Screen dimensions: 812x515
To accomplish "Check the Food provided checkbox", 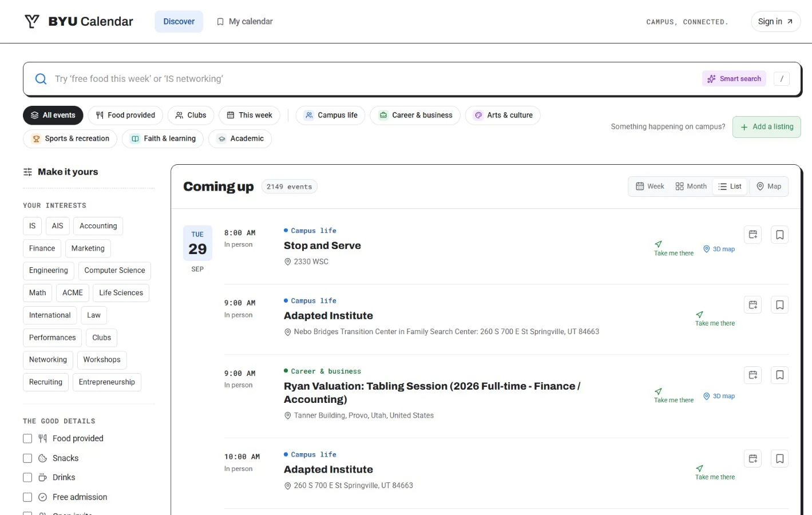I will pyautogui.click(x=27, y=439).
